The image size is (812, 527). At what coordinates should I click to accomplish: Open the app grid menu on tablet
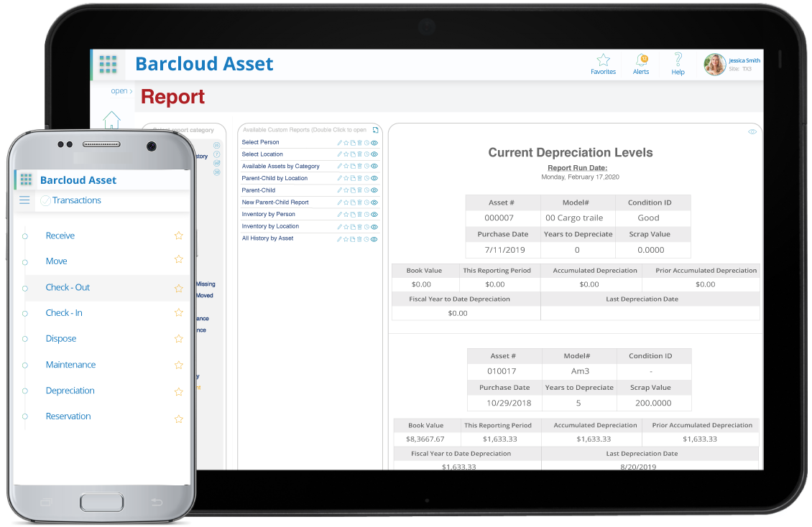[108, 64]
